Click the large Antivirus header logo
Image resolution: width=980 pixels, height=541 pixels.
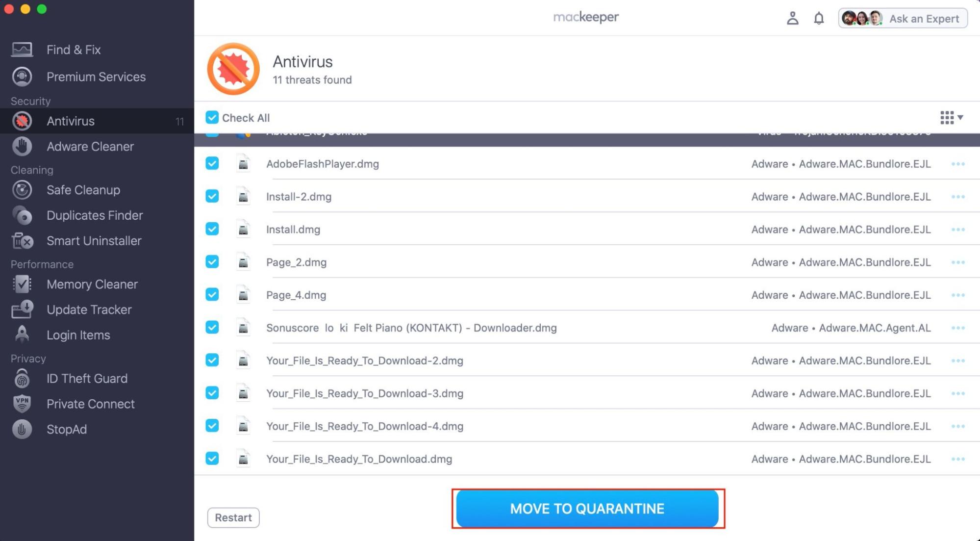tap(233, 69)
